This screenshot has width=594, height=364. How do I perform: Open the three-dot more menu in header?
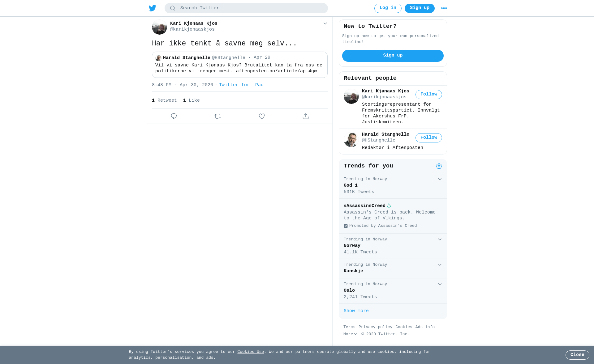click(x=444, y=8)
